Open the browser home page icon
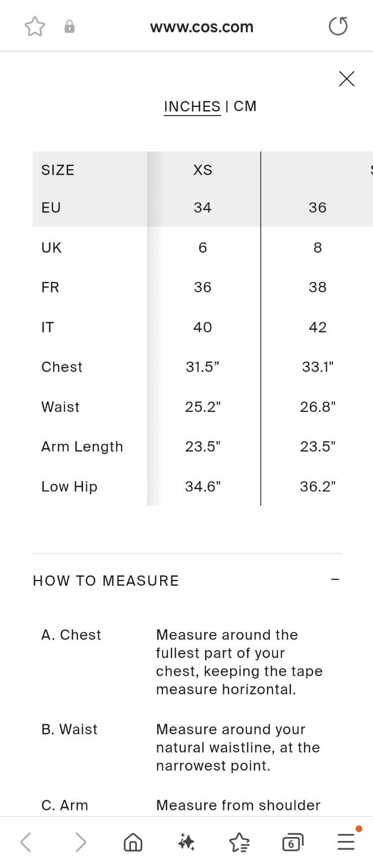This screenshot has height=868, width=373. pos(133,842)
